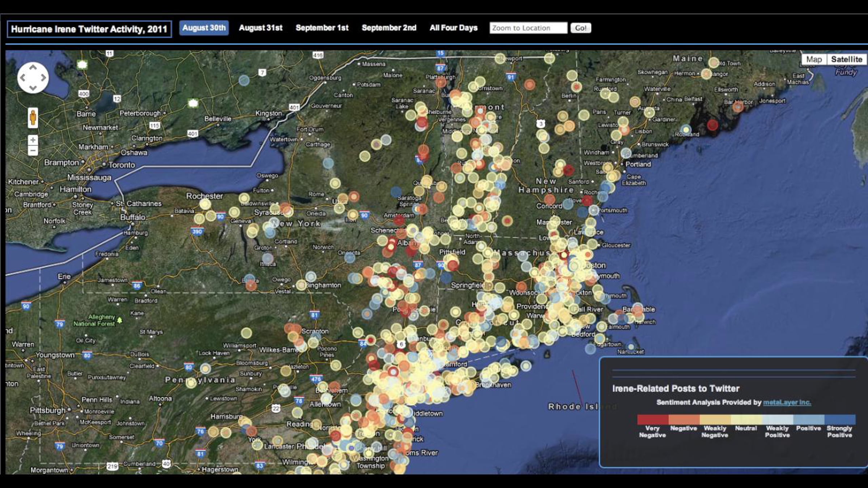Switch to Satellite view
Image resolution: width=868 pixels, height=488 pixels.
846,59
